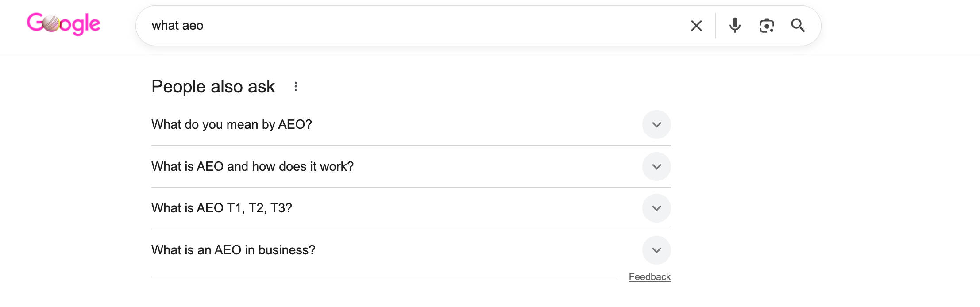Screen dimensions: 980x307
Task: Go to the Google homepage via the logo
Action: pos(64,23)
